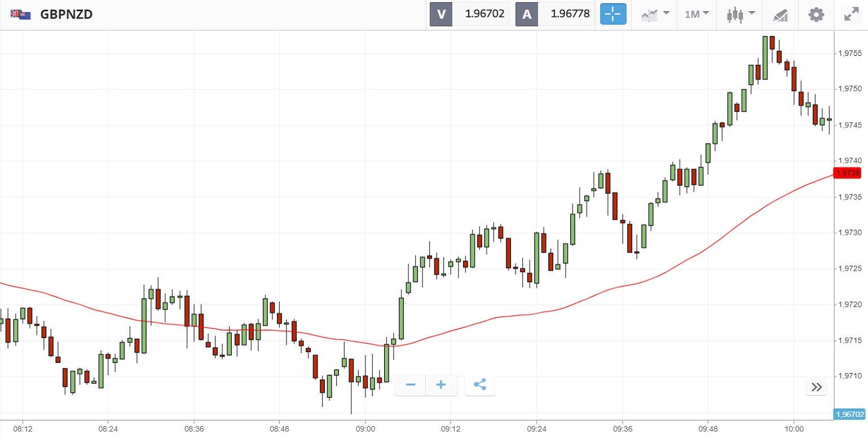The image size is (868, 439).
Task: Click the 09:00 time axis label
Action: pyautogui.click(x=365, y=429)
